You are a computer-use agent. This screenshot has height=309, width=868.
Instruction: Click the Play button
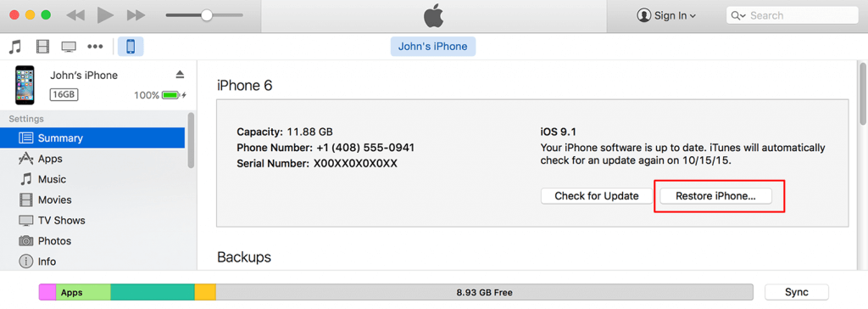(105, 15)
